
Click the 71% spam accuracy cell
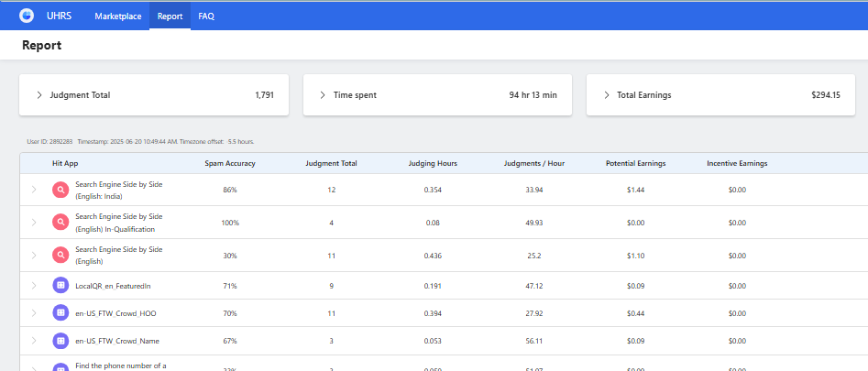coord(230,286)
